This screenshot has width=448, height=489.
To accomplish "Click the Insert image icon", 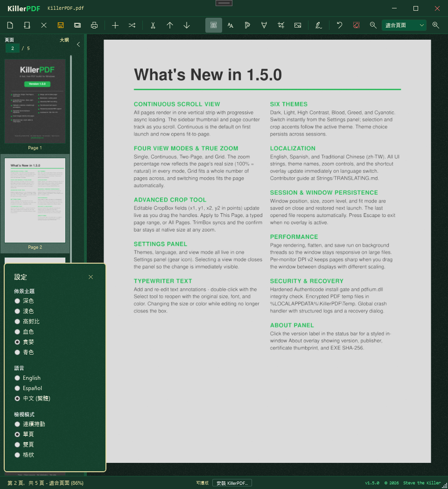I will coord(298,25).
